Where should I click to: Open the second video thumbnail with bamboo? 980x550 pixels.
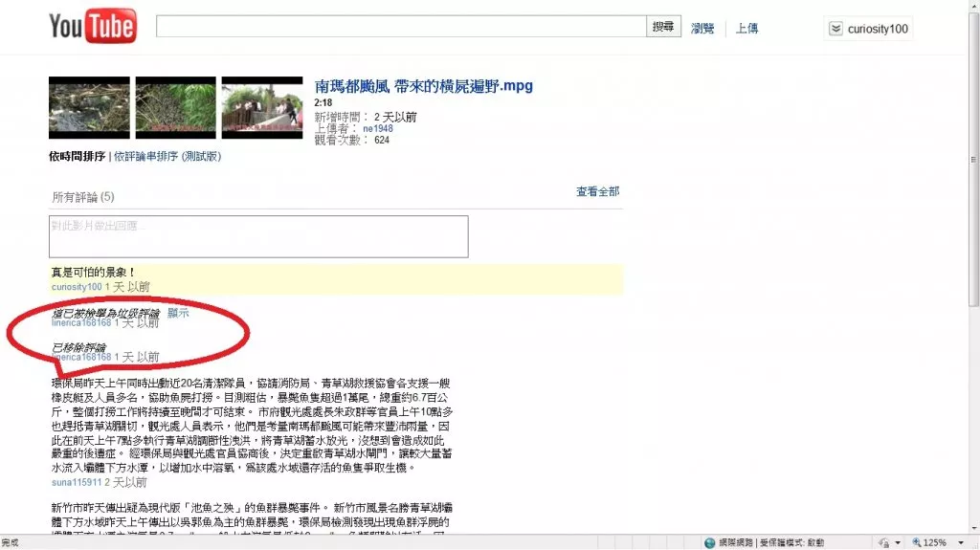(x=176, y=107)
